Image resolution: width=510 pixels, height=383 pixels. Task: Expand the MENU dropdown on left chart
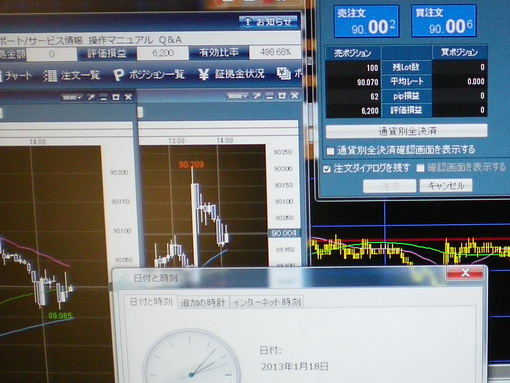coord(72,97)
